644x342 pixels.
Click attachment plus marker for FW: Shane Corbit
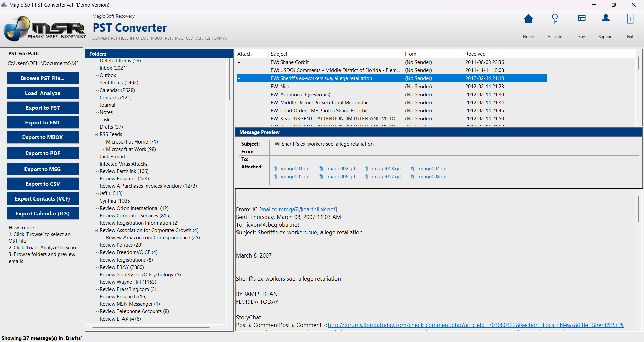tap(239, 62)
